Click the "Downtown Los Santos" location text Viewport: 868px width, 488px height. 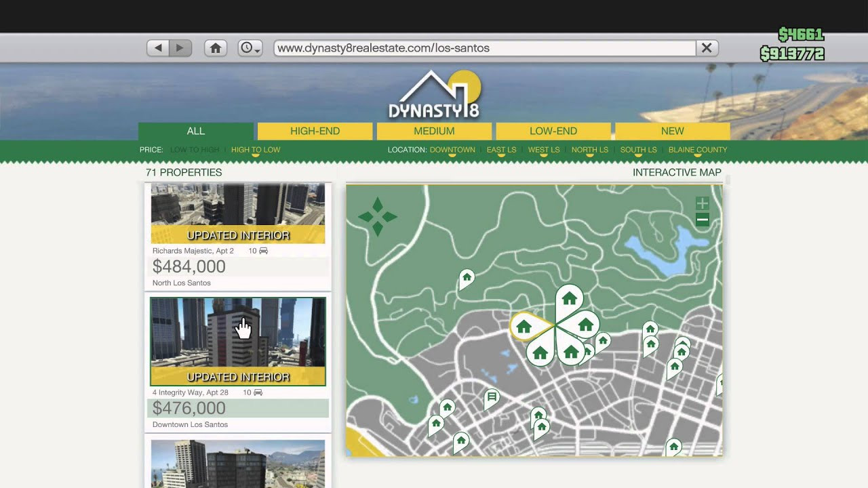pos(190,424)
